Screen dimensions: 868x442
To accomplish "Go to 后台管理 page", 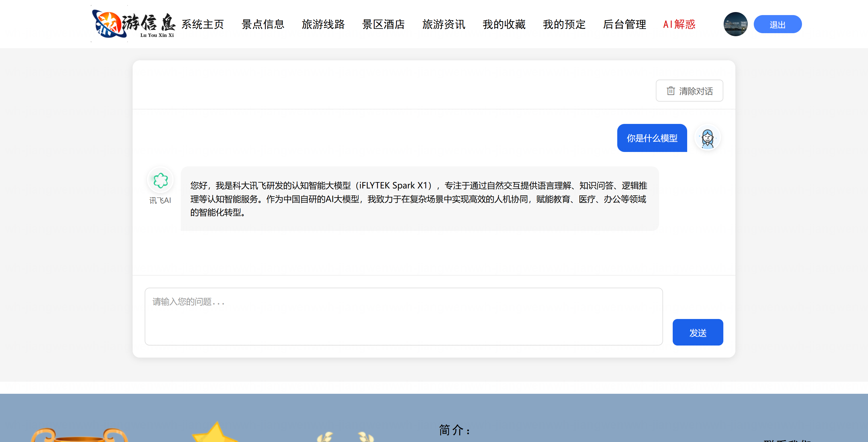I will pyautogui.click(x=625, y=24).
